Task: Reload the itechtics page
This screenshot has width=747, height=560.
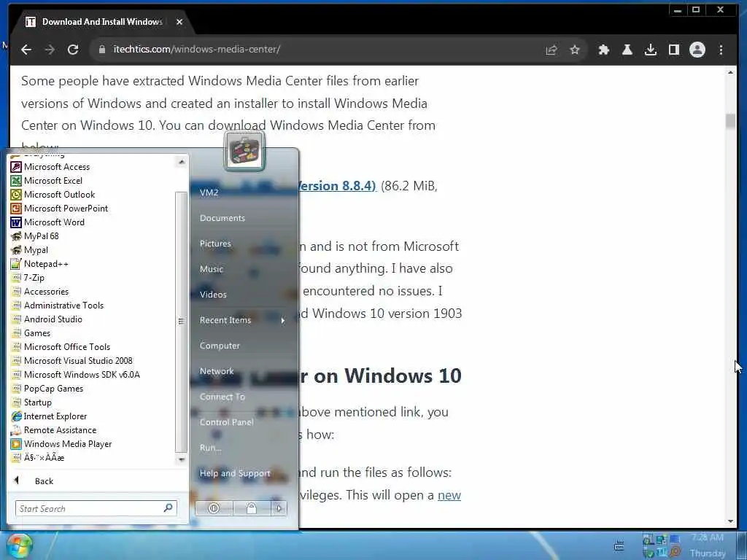Action: tap(73, 50)
